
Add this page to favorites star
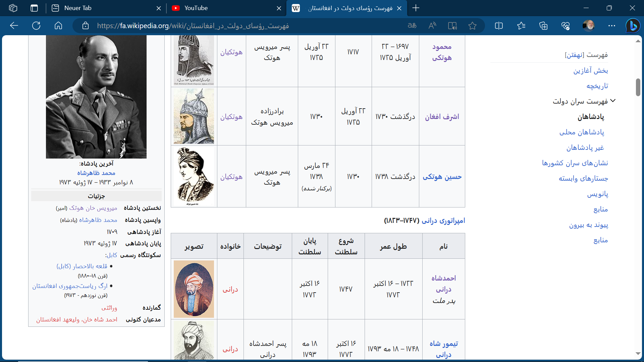point(472,25)
